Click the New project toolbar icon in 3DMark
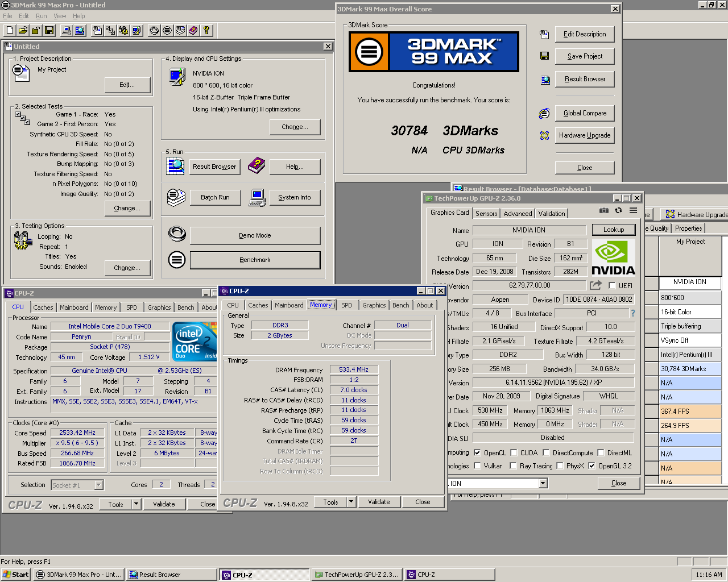 (10, 31)
